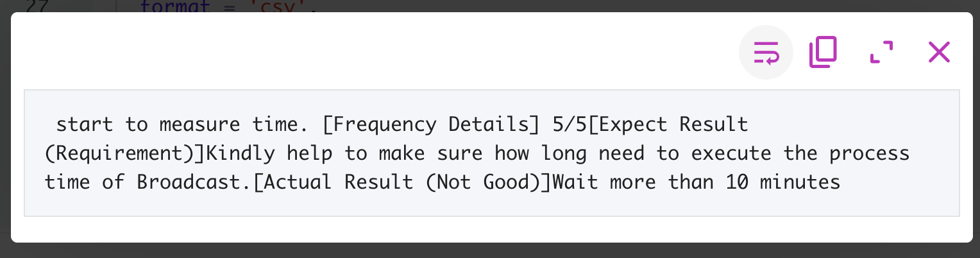Copy the cell content to clipboard
The image size is (980, 258).
823,52
